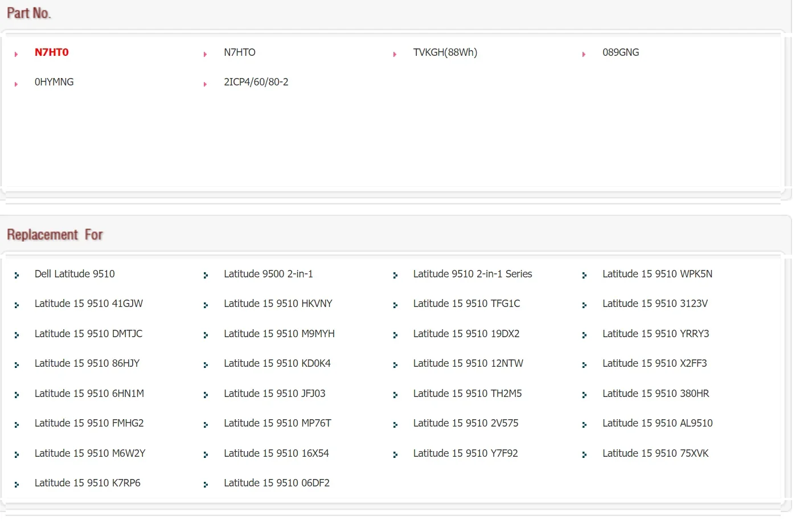Select Latitude 15 9510 86HJY
This screenshot has height=524, width=812.
pos(87,363)
